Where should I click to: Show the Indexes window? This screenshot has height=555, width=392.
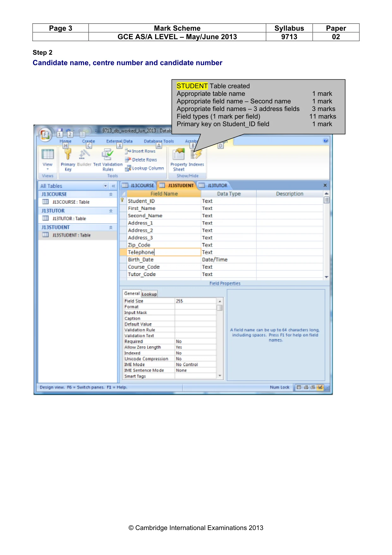tap(197, 157)
